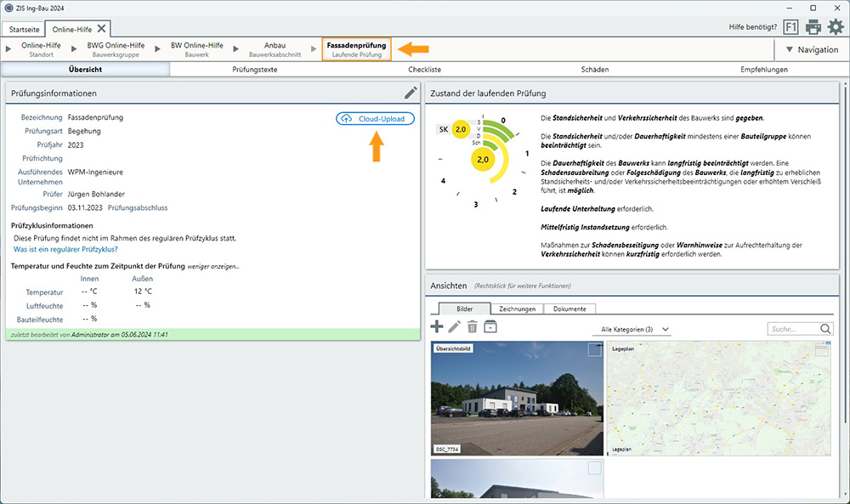
Task: Click the yellow 2,0 gauge center circle
Action: 483,159
